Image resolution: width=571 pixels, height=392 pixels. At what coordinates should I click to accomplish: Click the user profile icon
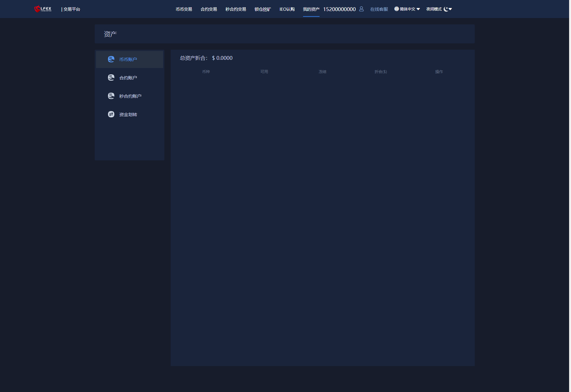[x=361, y=9]
